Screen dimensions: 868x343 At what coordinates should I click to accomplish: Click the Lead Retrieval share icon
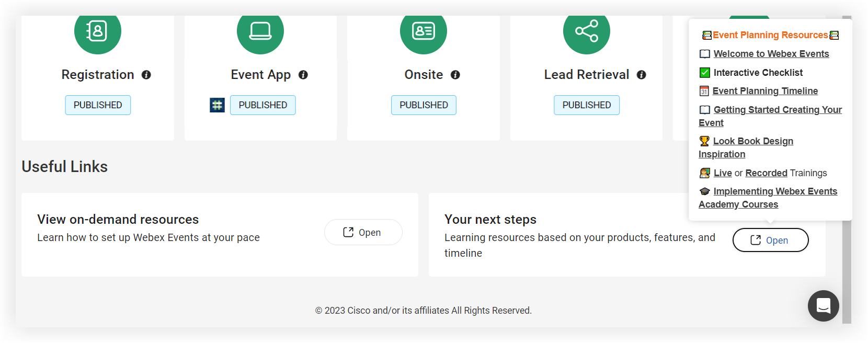pos(587,31)
